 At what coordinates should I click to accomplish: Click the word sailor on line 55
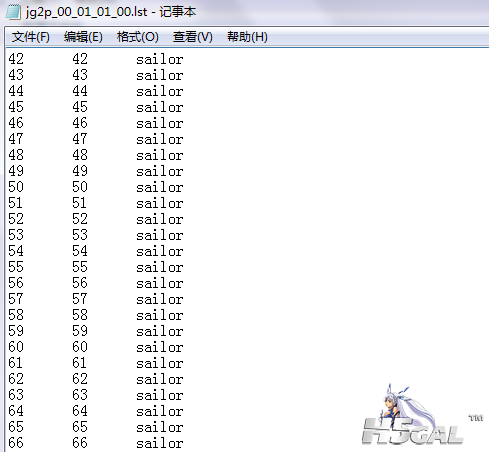tap(160, 267)
